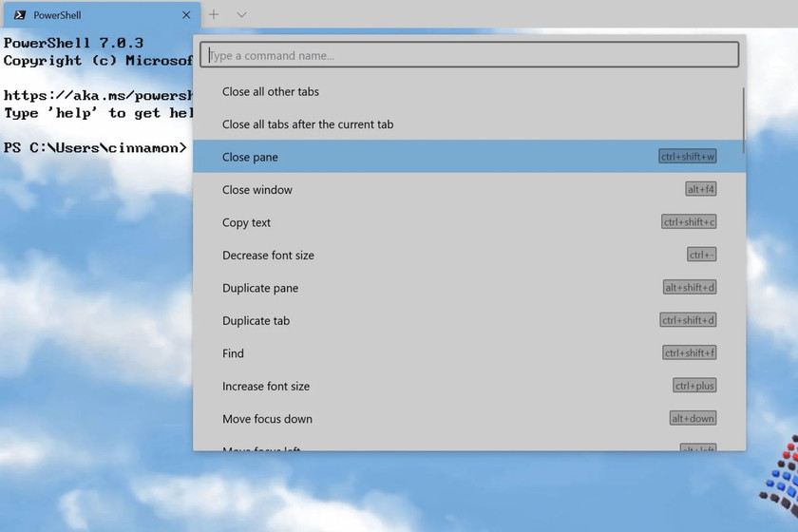The image size is (798, 532).
Task: Click the ctrl+plus shortcut badge
Action: [694, 386]
